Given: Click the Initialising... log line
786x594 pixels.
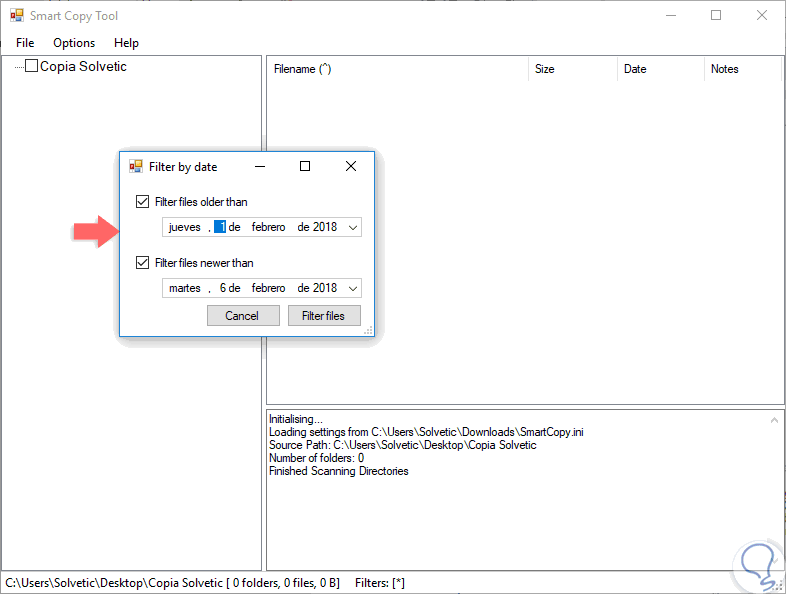Looking at the screenshot, I should pyautogui.click(x=296, y=419).
